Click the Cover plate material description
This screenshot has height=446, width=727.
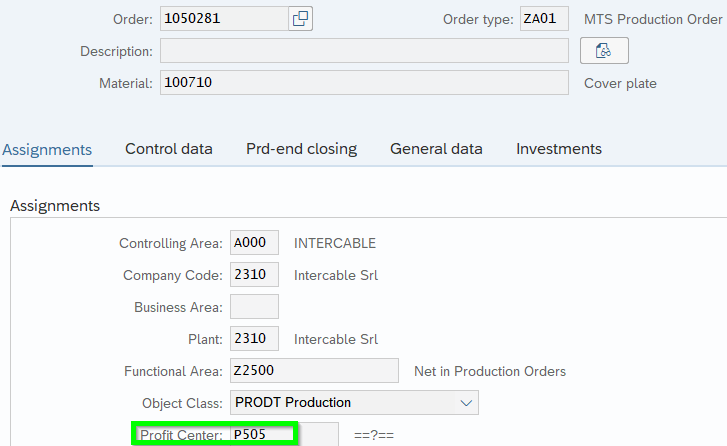(620, 83)
